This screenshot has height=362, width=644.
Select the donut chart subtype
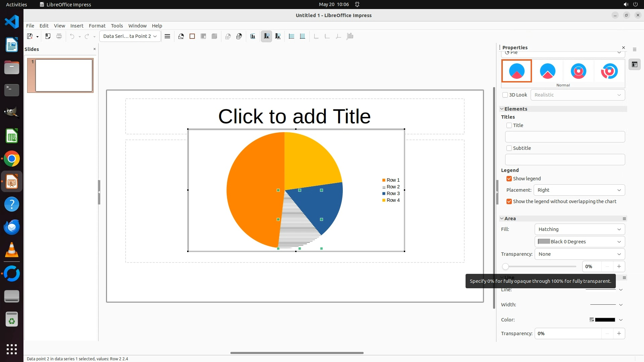point(578,71)
